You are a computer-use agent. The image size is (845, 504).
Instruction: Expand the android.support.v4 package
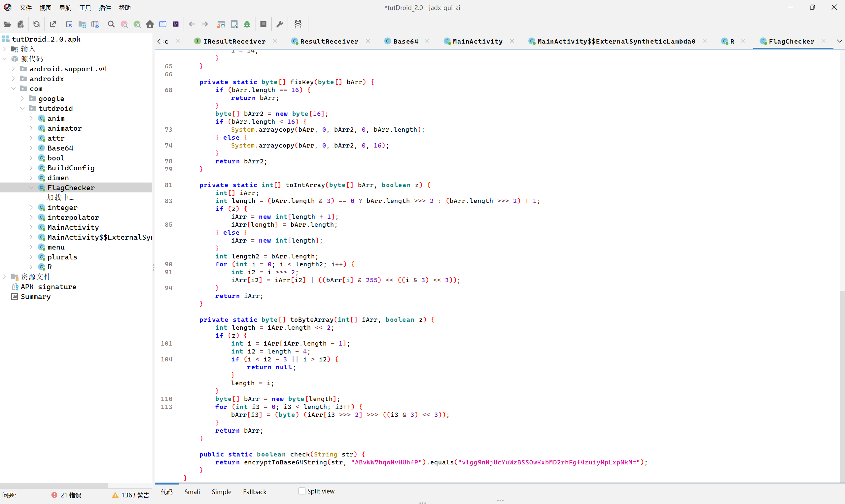[x=13, y=69]
